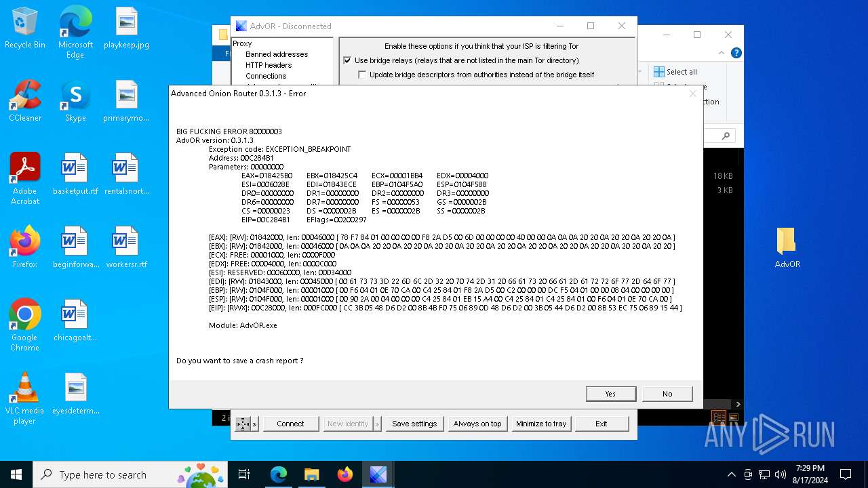
Task: Open Task View on the taskbar
Action: 244,474
